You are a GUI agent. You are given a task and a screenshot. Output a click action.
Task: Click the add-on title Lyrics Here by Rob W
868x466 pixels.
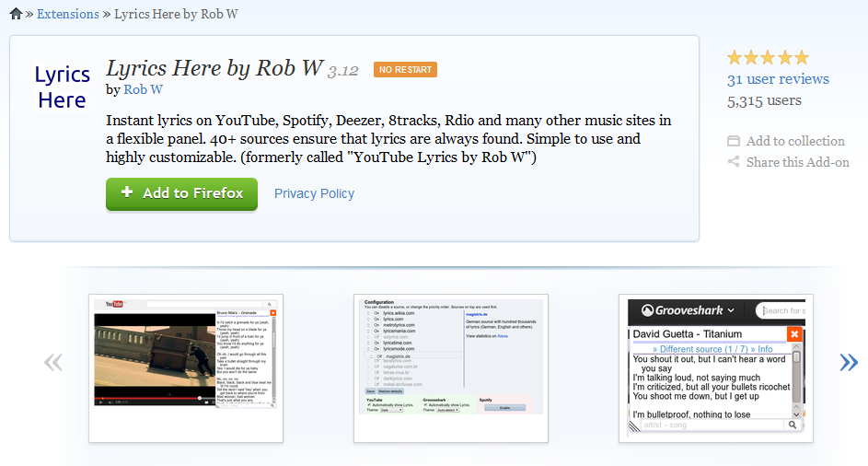[214, 68]
